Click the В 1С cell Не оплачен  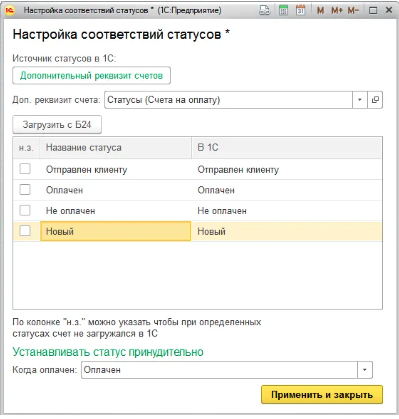(x=287, y=211)
